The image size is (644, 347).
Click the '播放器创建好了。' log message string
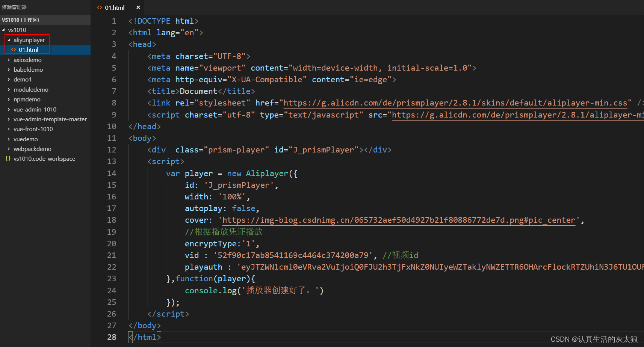pos(280,291)
